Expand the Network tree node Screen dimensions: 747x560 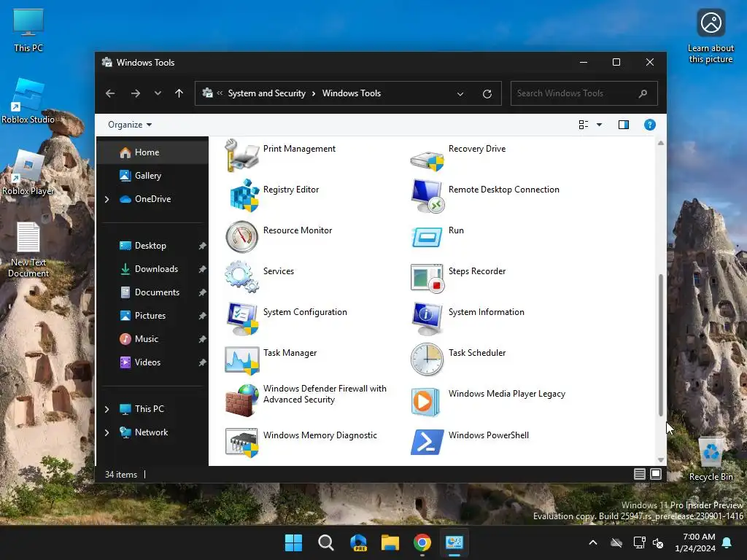coord(107,432)
